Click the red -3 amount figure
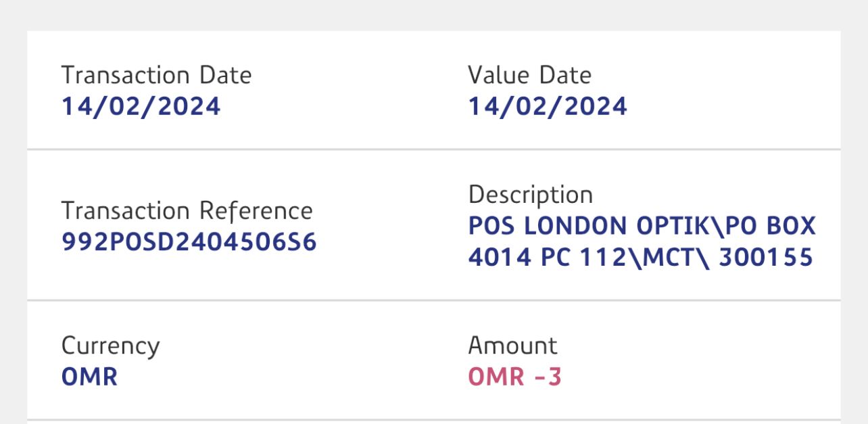The width and height of the screenshot is (868, 424). click(x=548, y=377)
